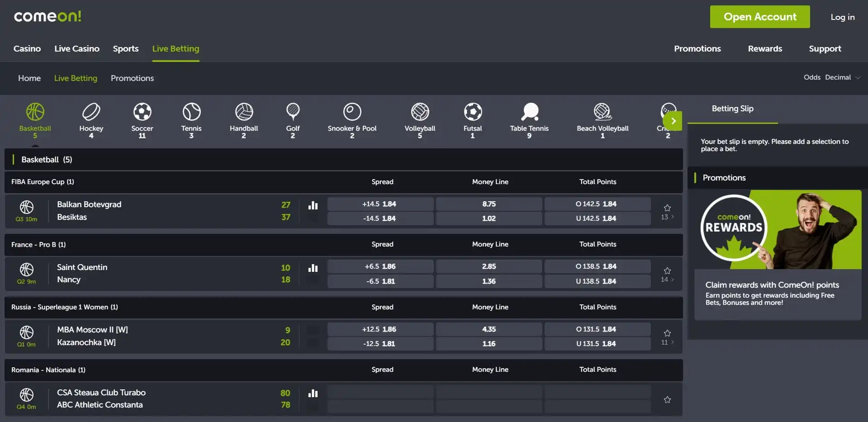868x422 pixels.
Task: Open stats for Balkan Botevgrad match
Action: (313, 206)
